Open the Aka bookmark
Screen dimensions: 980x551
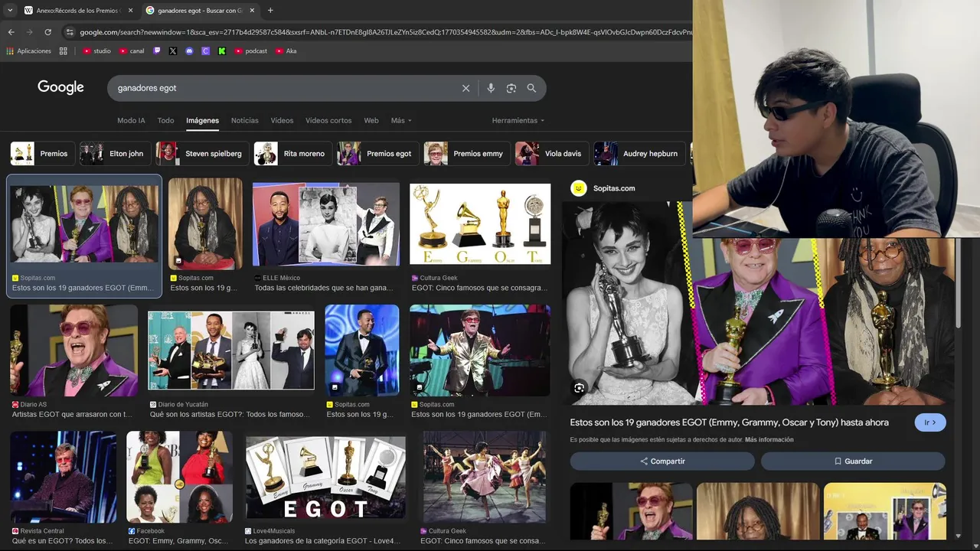[286, 51]
